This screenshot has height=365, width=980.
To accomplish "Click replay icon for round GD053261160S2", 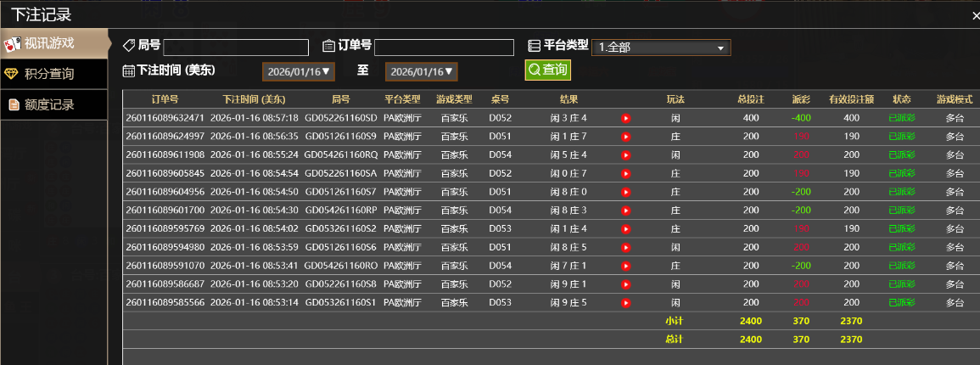I will (x=625, y=228).
